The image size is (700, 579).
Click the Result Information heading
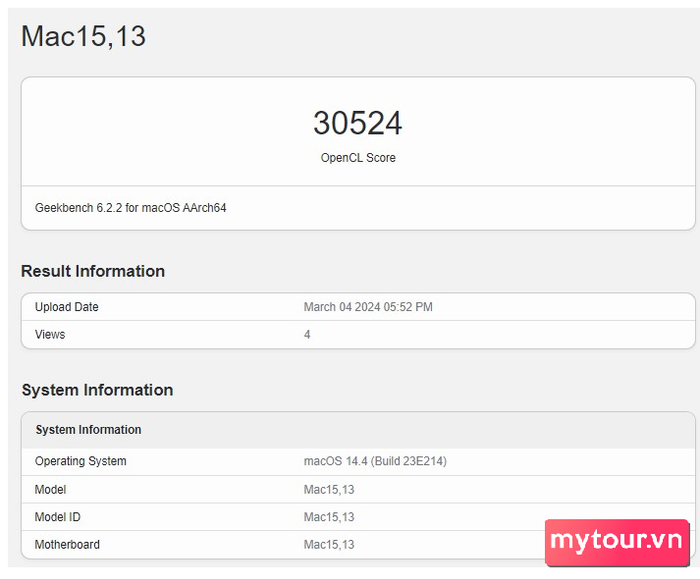[x=93, y=271]
